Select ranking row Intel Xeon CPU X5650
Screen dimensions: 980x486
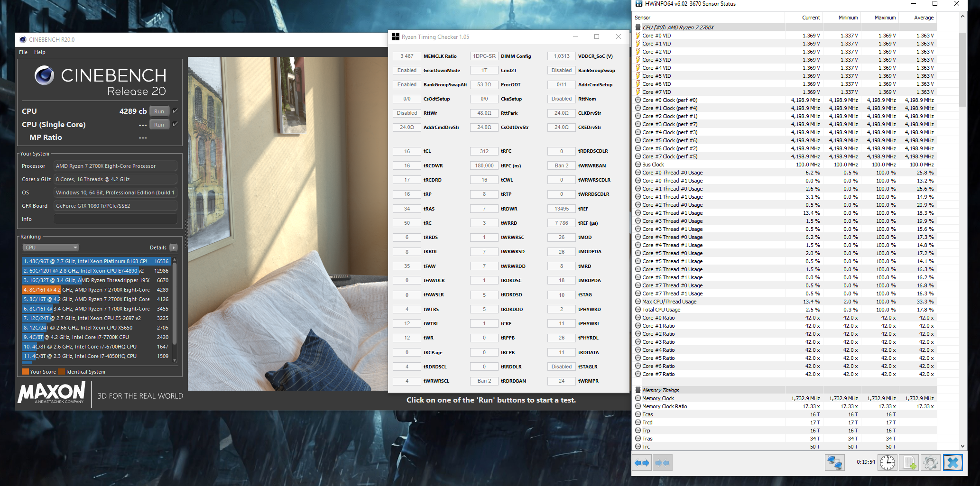tap(96, 328)
